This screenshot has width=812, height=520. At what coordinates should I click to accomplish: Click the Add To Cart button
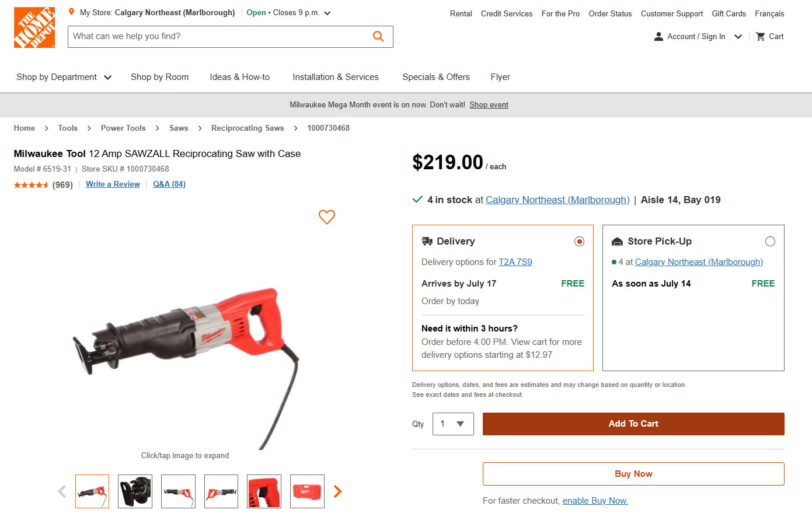[x=633, y=424]
